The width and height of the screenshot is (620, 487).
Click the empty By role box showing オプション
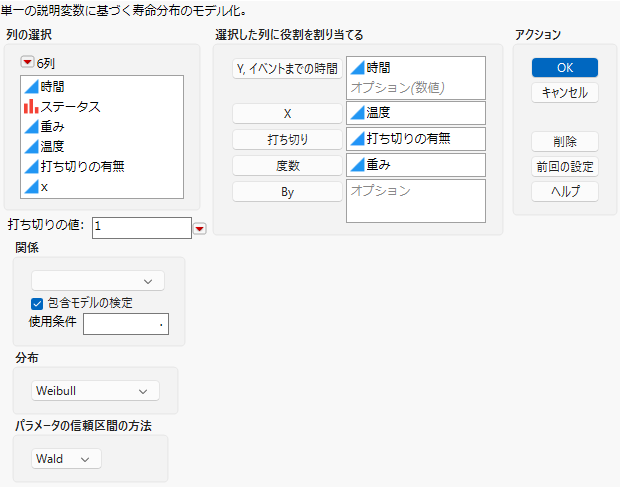[416, 201]
